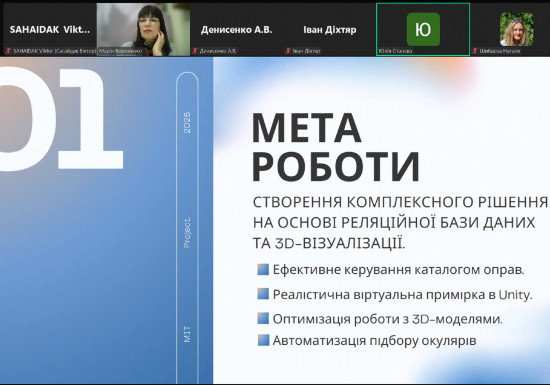Click muted microphone icon beside SAHAIDAK Viktor name
The height and width of the screenshot is (385, 550).
pyautogui.click(x=8, y=51)
